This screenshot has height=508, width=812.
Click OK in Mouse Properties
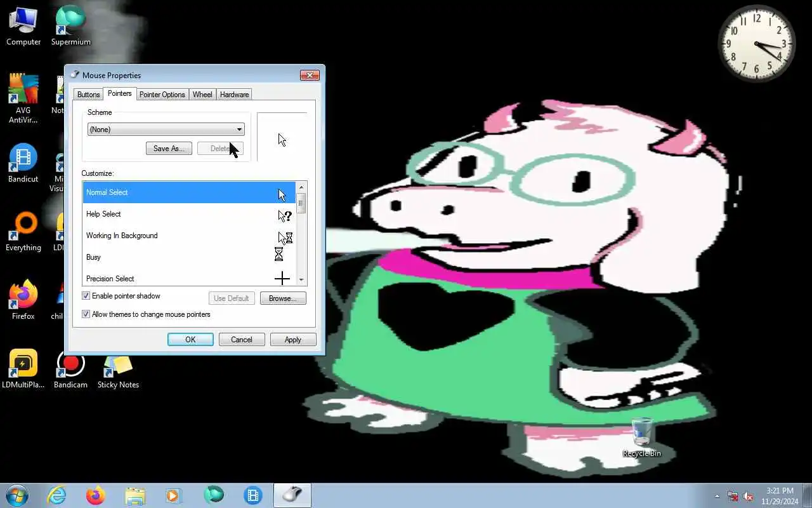point(190,340)
